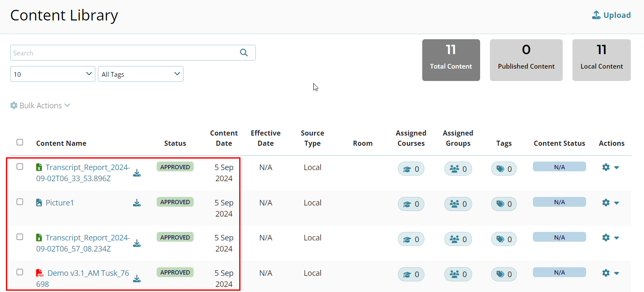Focus the Search input field
Viewport: 644px width, 292px height.
click(x=123, y=53)
